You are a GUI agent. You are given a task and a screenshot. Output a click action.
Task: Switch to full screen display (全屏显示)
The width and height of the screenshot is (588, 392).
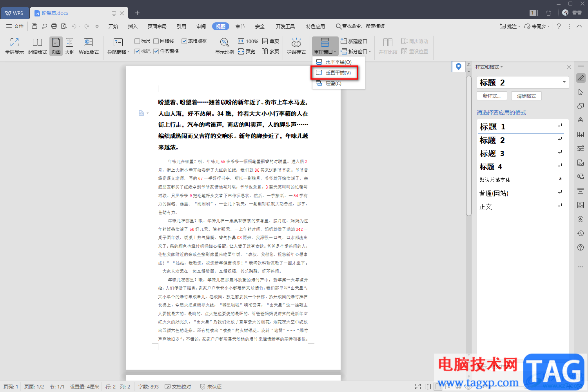pos(15,46)
